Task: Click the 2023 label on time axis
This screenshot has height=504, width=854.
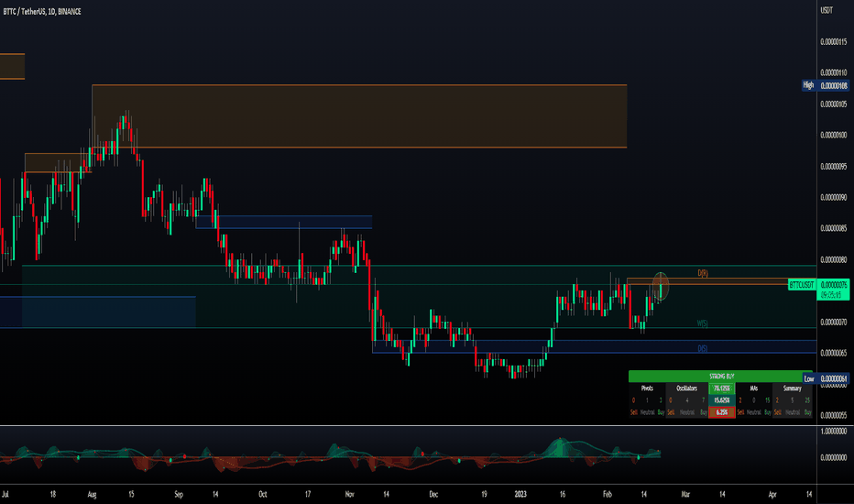Action: pos(520,494)
